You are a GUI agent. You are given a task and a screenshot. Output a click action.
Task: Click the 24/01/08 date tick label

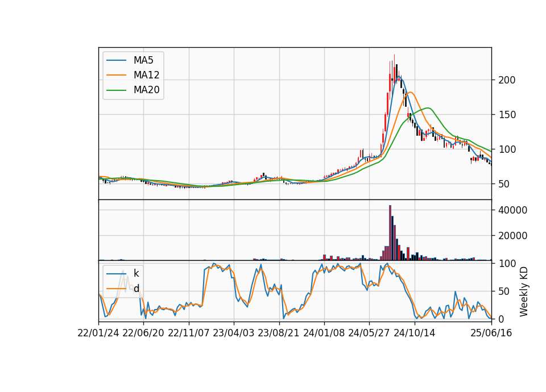pos(324,333)
